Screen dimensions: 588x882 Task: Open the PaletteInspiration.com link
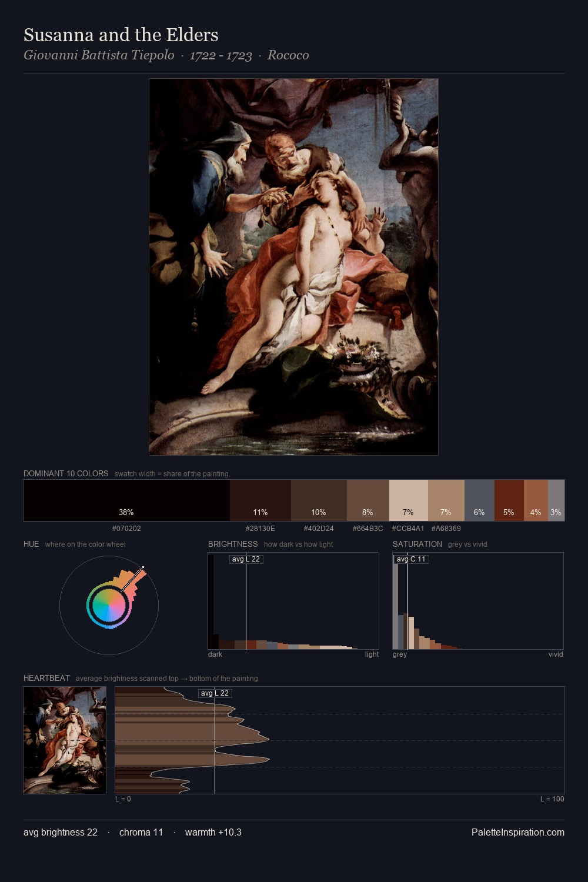click(518, 832)
